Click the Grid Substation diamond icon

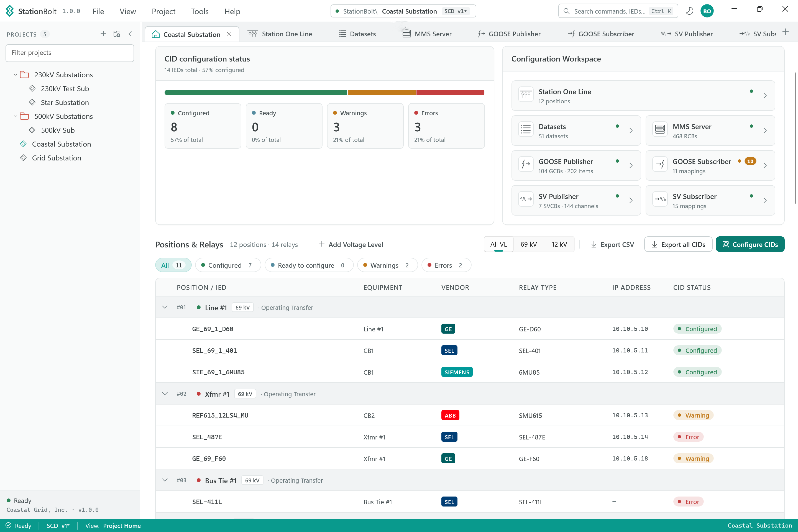click(23, 158)
